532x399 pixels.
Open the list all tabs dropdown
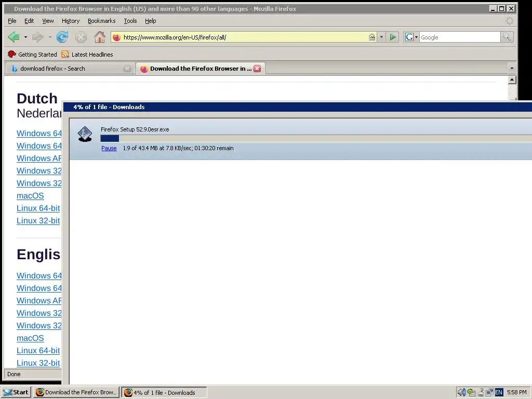(x=512, y=69)
